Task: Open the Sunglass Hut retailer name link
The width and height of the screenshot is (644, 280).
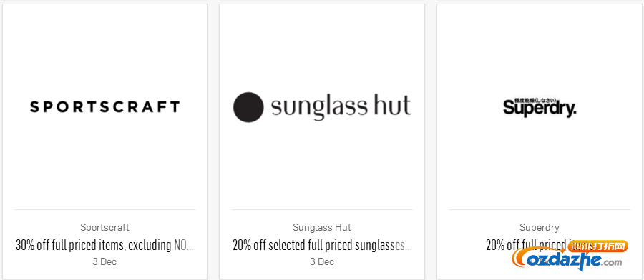Action: [x=322, y=227]
